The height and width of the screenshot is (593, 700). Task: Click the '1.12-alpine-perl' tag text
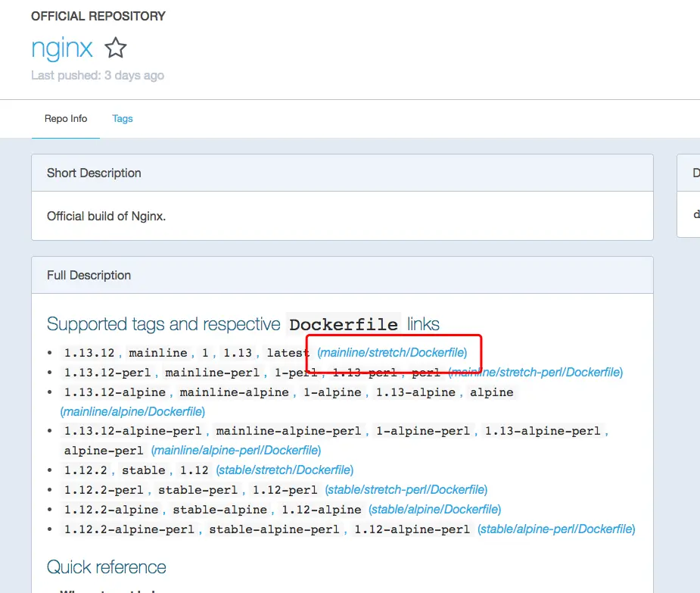pyautogui.click(x=412, y=529)
